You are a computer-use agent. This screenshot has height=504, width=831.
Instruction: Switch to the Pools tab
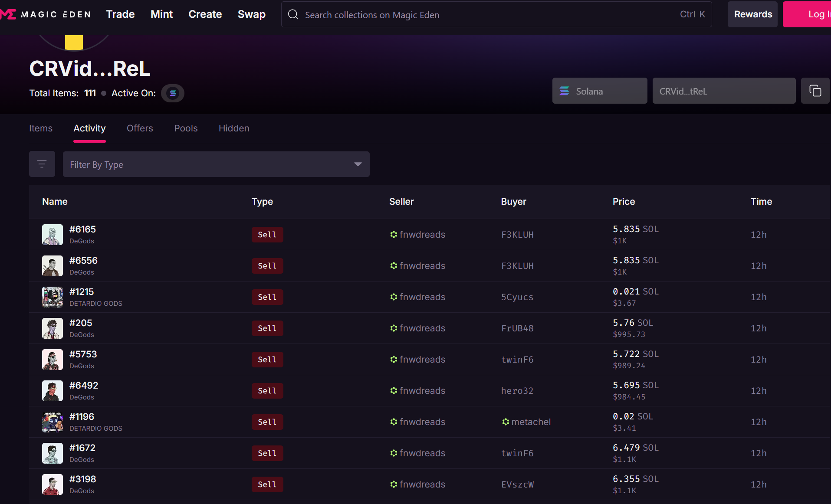186,128
